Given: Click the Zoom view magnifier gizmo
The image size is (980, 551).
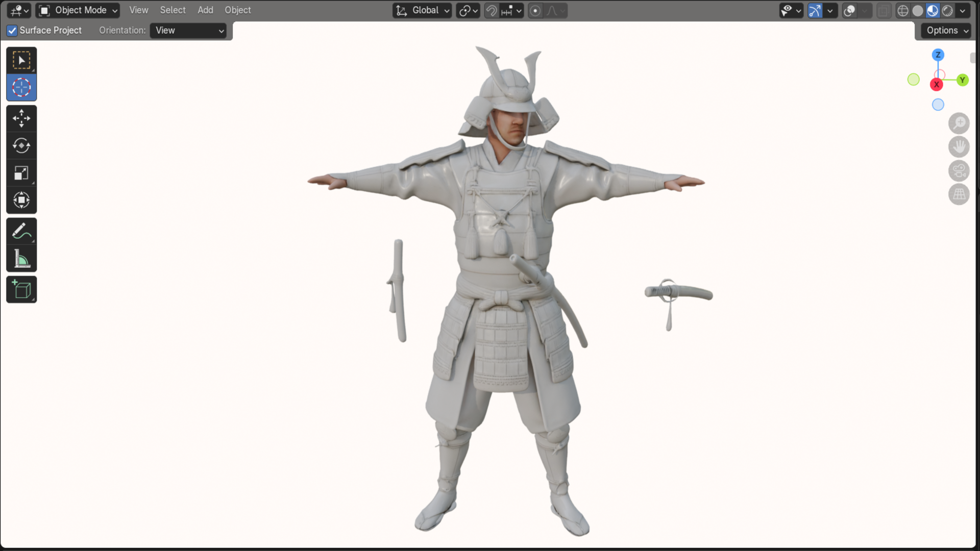Looking at the screenshot, I should pos(959,123).
